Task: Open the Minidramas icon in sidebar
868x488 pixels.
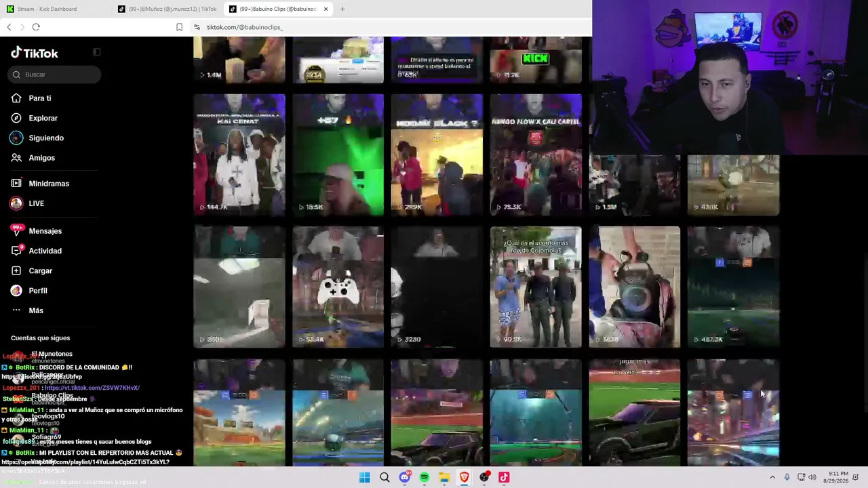Action: (x=16, y=184)
